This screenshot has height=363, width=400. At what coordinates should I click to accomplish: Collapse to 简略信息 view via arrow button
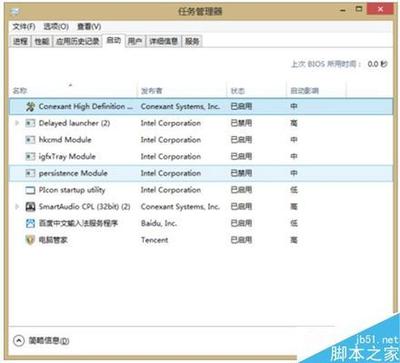coord(19,340)
